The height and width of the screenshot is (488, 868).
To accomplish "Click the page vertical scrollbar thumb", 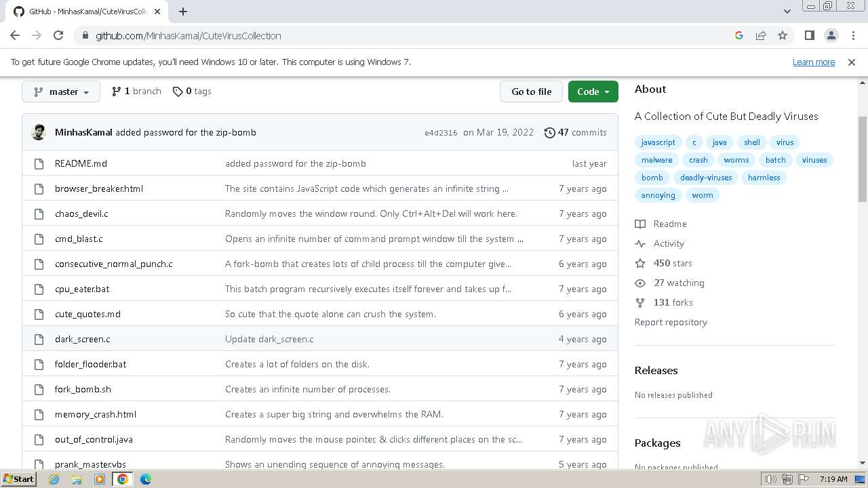I will (x=862, y=159).
